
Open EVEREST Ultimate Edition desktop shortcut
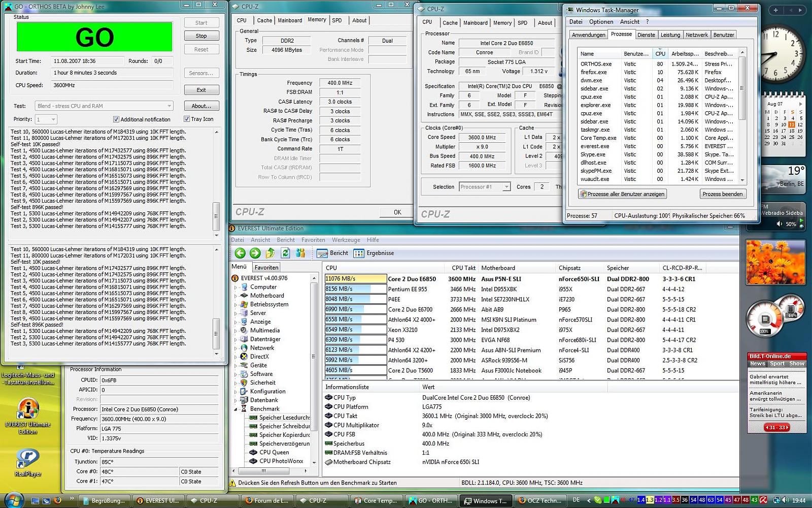coord(28,416)
